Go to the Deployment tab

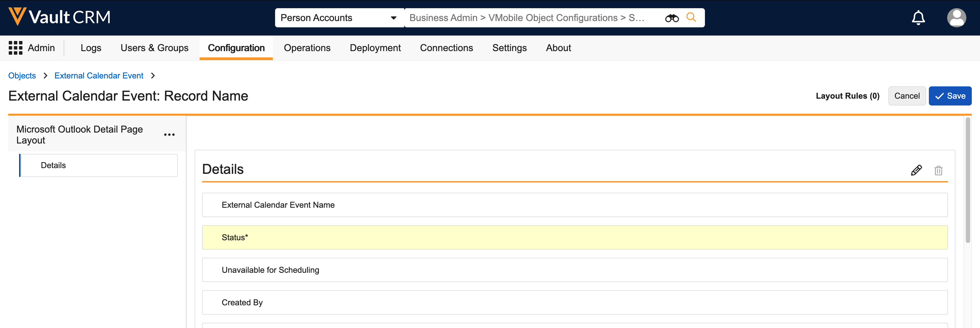375,48
